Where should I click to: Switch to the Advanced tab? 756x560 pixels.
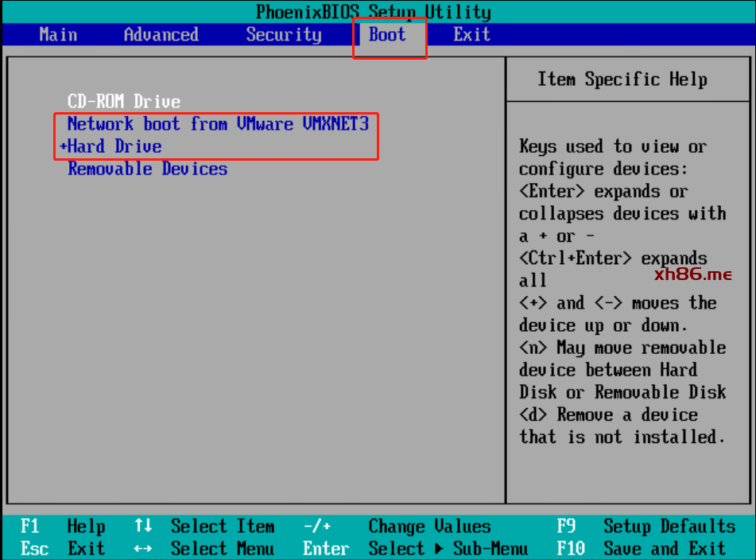click(x=161, y=35)
